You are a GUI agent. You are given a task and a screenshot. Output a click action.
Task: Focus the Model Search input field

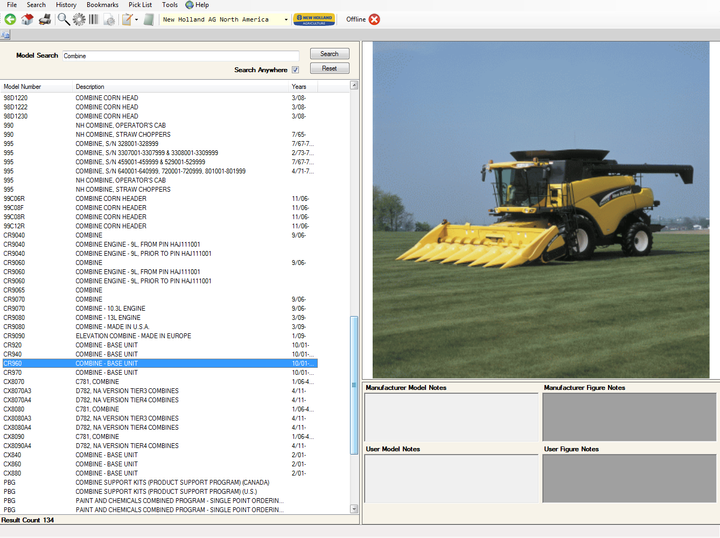tap(180, 56)
